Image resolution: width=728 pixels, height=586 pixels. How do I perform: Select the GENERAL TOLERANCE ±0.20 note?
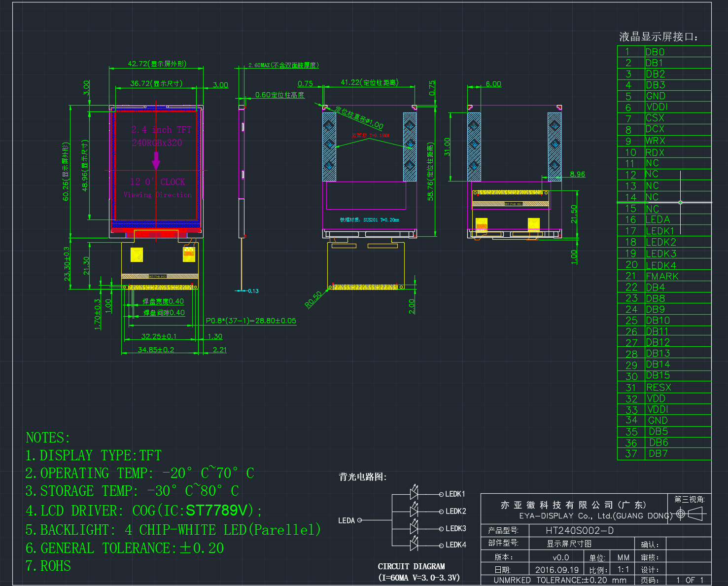tap(125, 548)
